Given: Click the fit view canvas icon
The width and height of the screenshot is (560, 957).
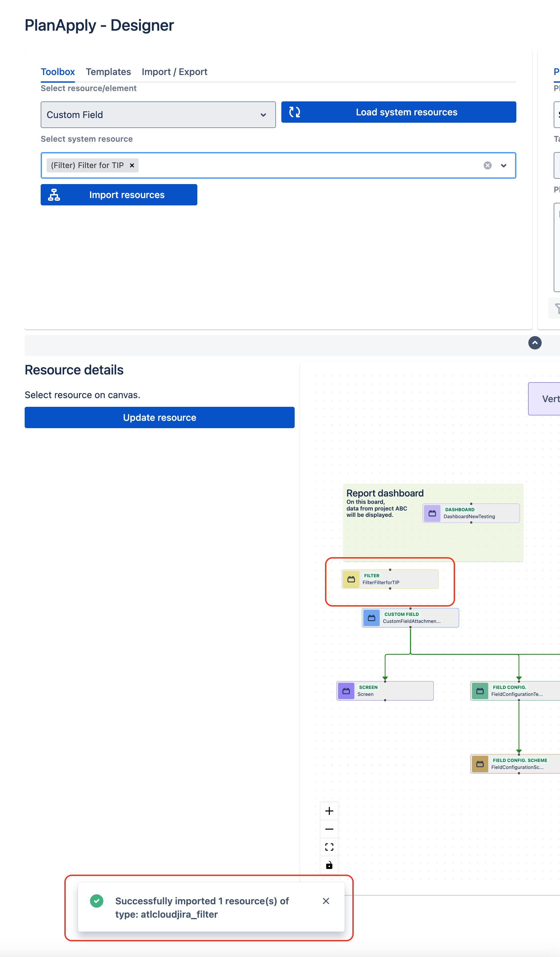Looking at the screenshot, I should (x=329, y=847).
